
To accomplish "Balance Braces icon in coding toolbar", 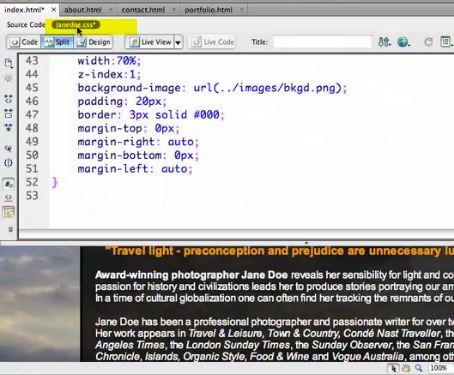I will click(9, 163).
